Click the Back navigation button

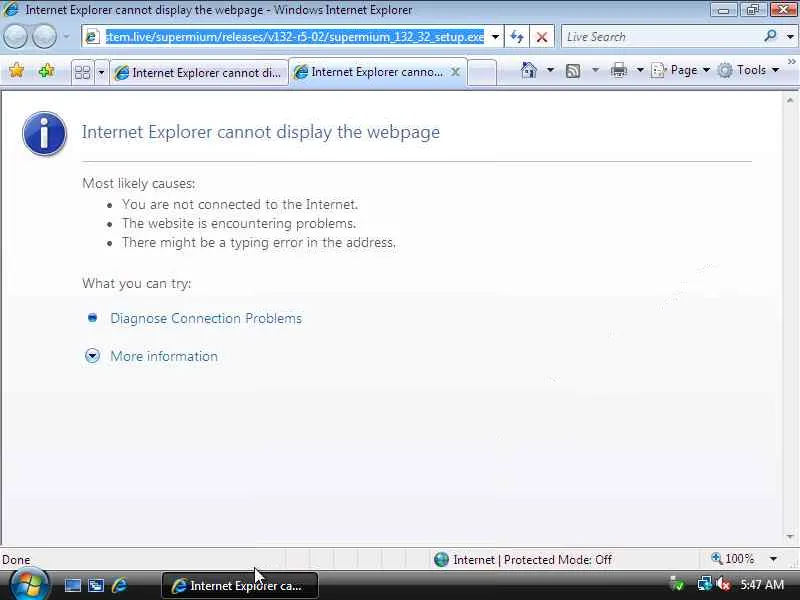pos(15,37)
